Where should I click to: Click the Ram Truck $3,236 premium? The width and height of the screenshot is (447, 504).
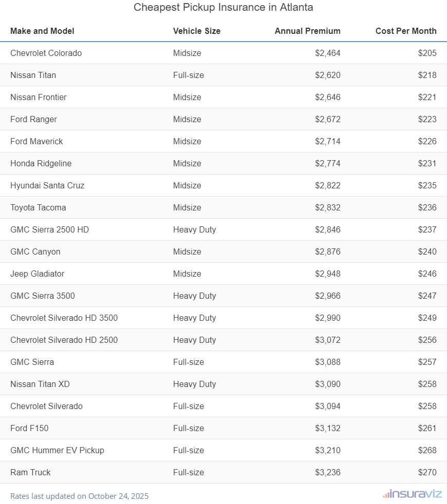coord(327,472)
